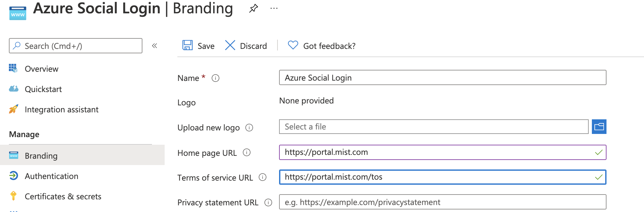Collapse the left sidebar with double chevron
644x212 pixels.
click(x=154, y=46)
